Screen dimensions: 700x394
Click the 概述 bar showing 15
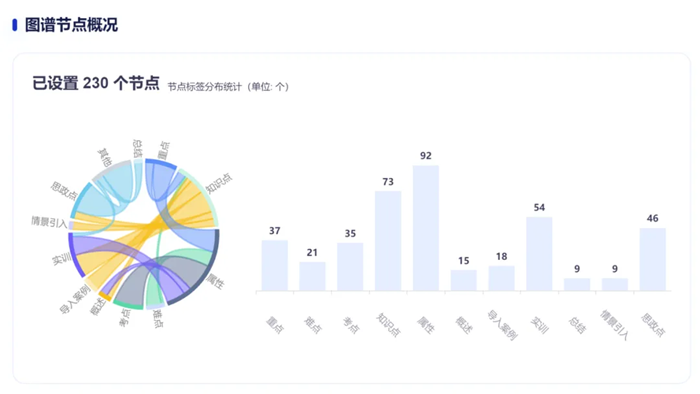coord(463,280)
